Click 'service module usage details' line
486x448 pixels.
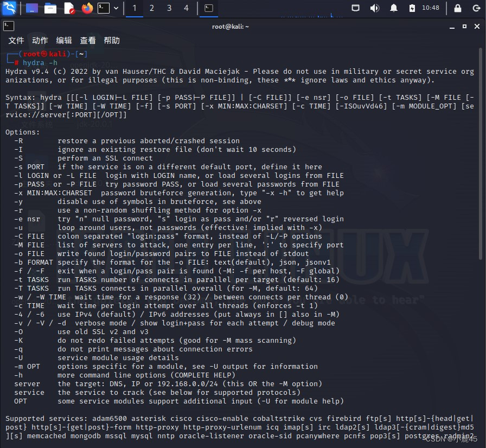118,358
